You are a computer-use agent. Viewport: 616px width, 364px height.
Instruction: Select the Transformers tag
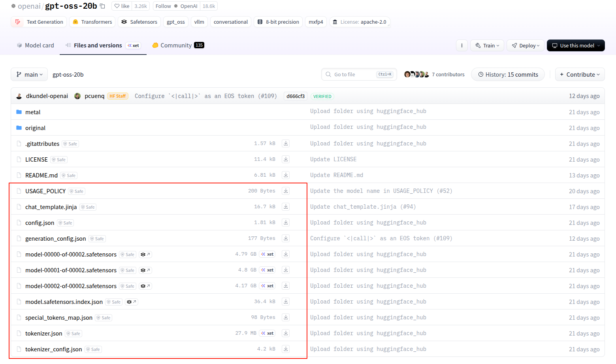point(92,22)
